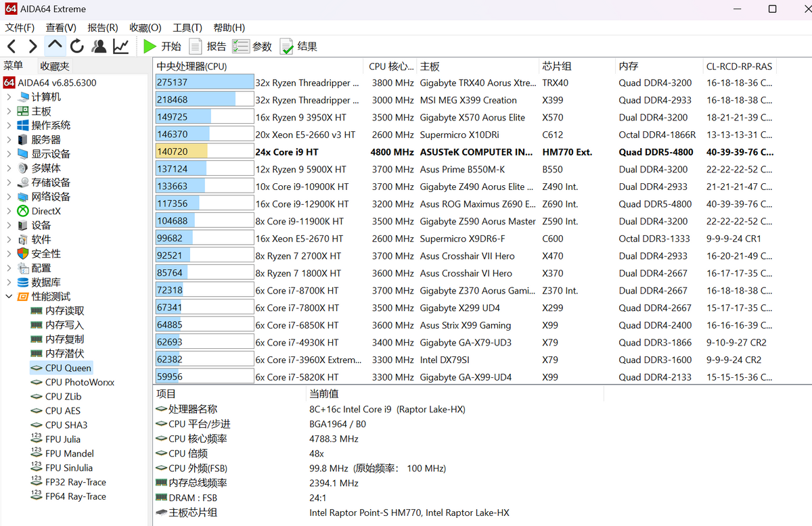Click the up-level arrow icon
Image resolution: width=812 pixels, height=526 pixels.
(x=55, y=46)
